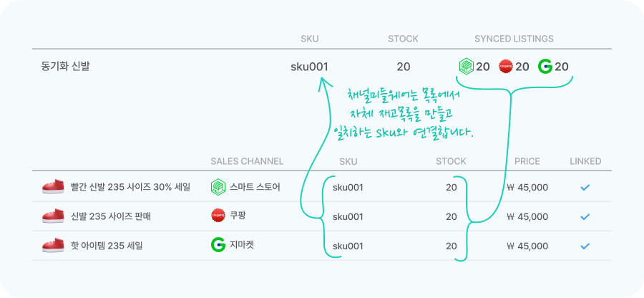This screenshot has height=298, width=644.
Task: Click the 쿠팡 sales channel icon
Action: 218,216
